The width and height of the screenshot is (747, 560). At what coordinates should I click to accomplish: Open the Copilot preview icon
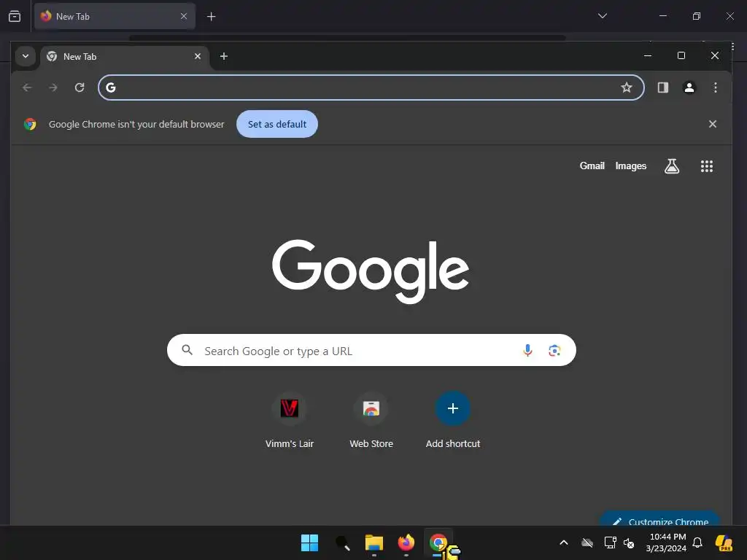[724, 542]
